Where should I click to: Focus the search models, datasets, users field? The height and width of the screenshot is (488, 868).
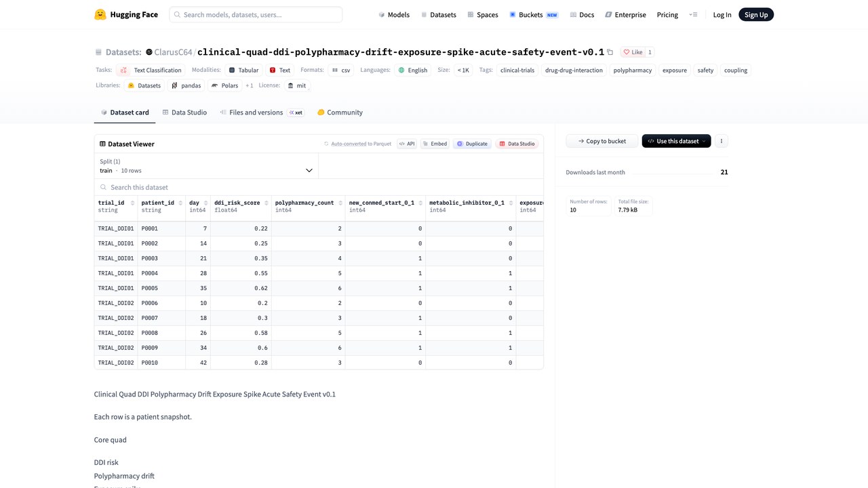coord(256,14)
